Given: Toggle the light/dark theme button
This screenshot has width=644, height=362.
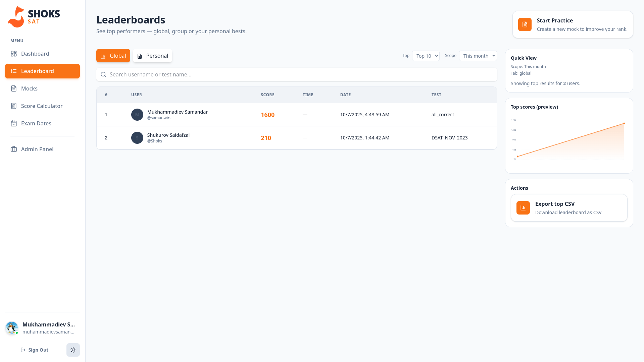Looking at the screenshot, I should click(x=73, y=350).
